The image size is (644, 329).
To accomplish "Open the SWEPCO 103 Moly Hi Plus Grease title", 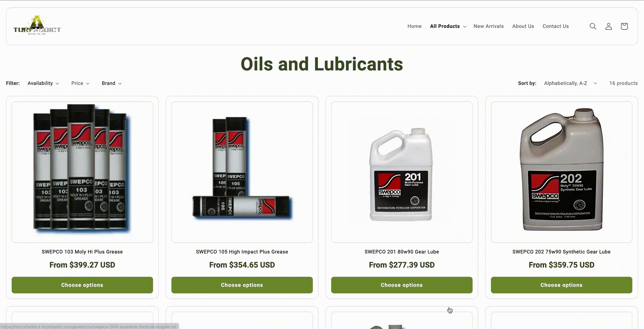I will (82, 252).
